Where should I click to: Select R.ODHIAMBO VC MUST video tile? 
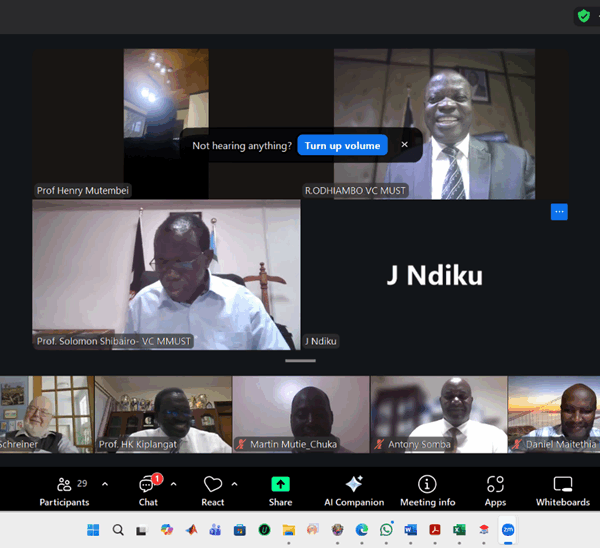434,123
